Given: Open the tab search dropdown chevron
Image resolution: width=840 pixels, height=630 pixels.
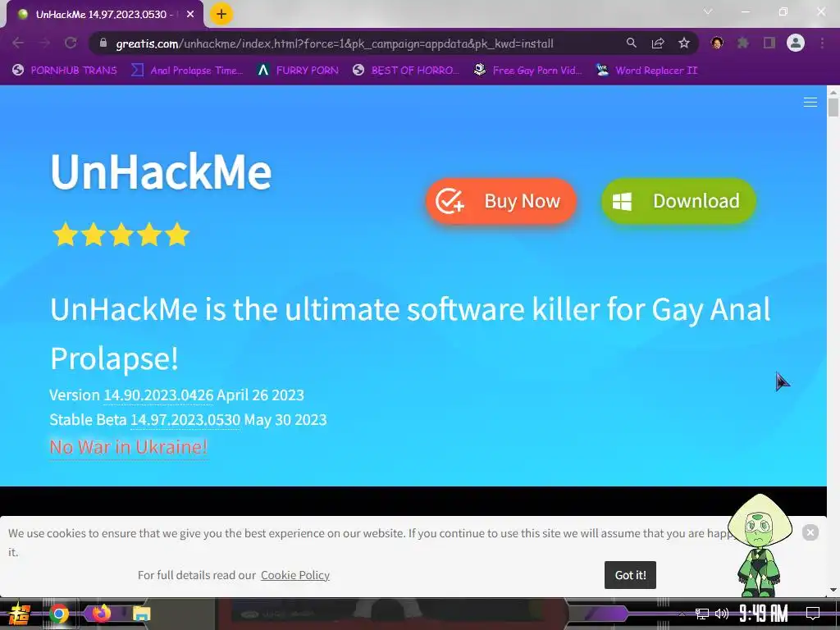Looking at the screenshot, I should pyautogui.click(x=708, y=11).
